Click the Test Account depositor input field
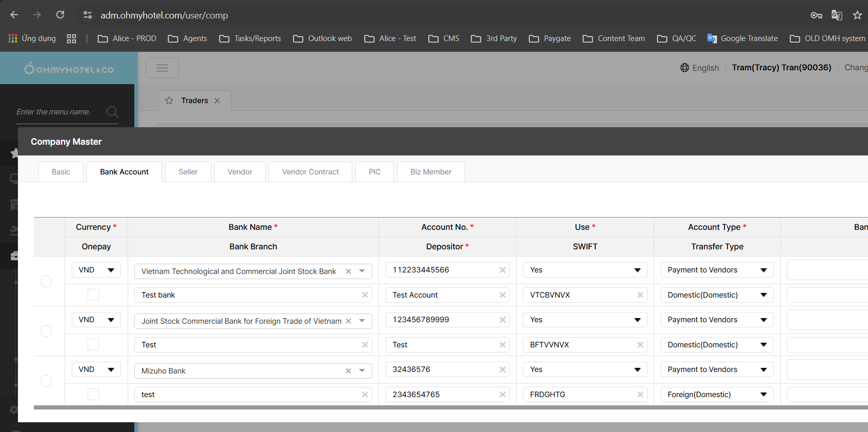 (442, 295)
